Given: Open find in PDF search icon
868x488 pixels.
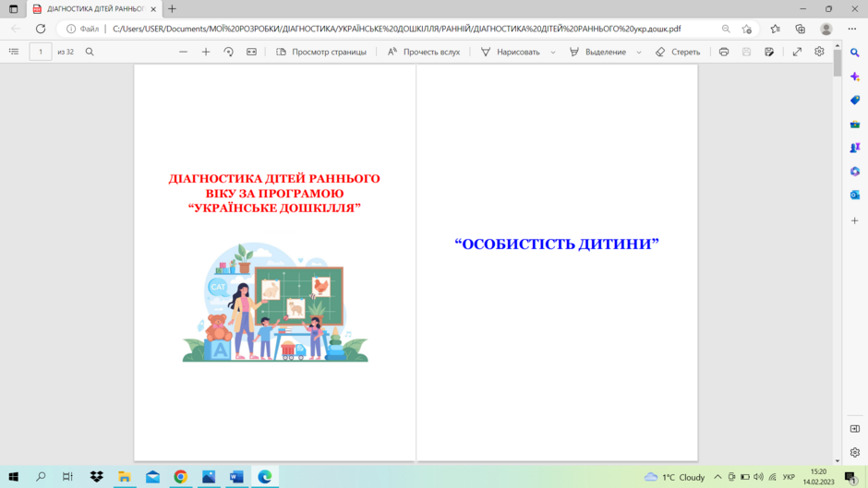Looking at the screenshot, I should [90, 52].
